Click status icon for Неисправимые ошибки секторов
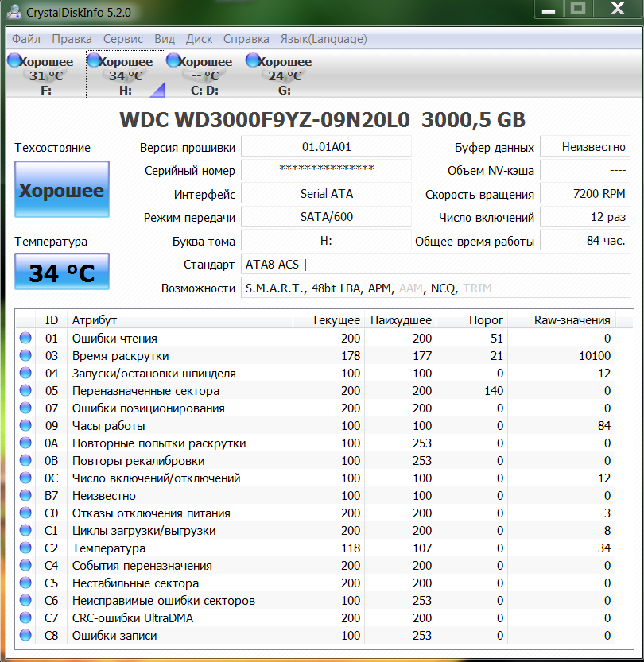The height and width of the screenshot is (662, 644). 25,600
